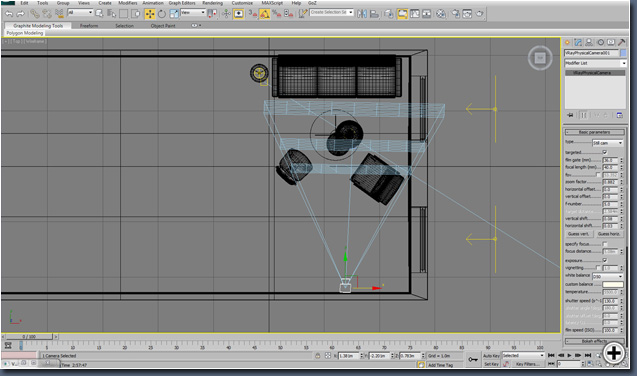Open the Edit menu
Image resolution: width=637 pixels, height=376 pixels.
click(24, 3)
